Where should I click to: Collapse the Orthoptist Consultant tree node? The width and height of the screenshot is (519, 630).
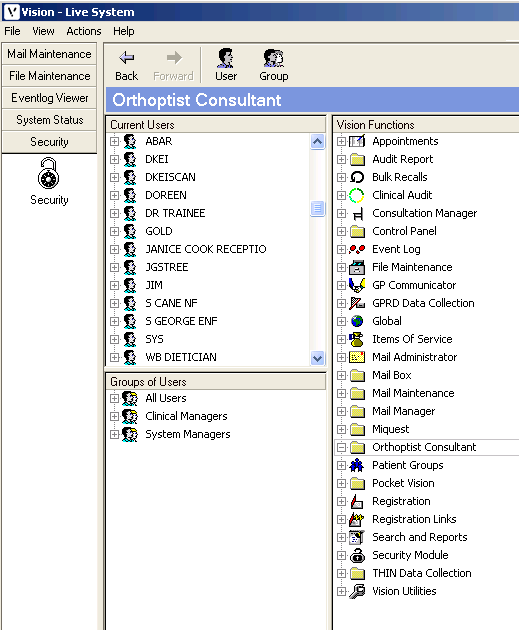[x=341, y=447]
